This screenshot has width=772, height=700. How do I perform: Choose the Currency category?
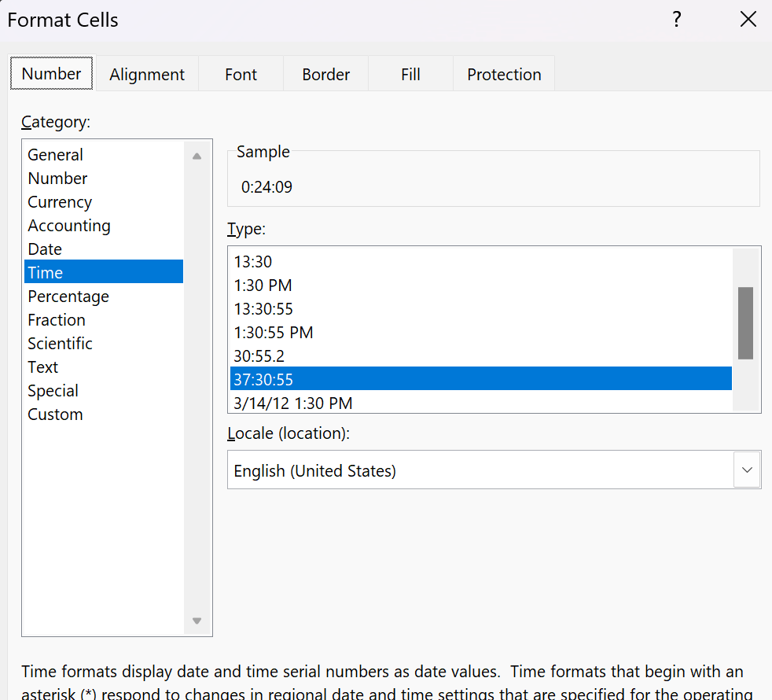tap(60, 202)
